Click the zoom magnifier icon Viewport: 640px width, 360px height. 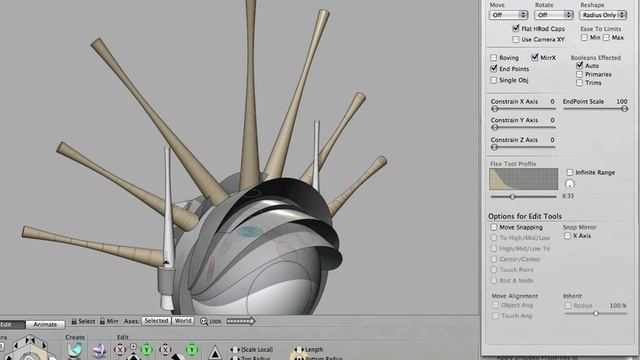[x=204, y=321]
